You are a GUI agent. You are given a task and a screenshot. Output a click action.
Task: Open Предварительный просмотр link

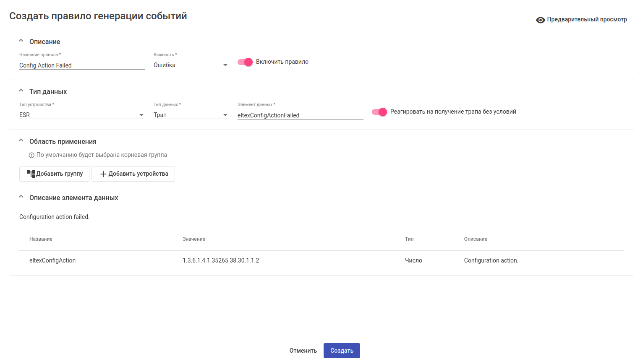[x=586, y=20]
